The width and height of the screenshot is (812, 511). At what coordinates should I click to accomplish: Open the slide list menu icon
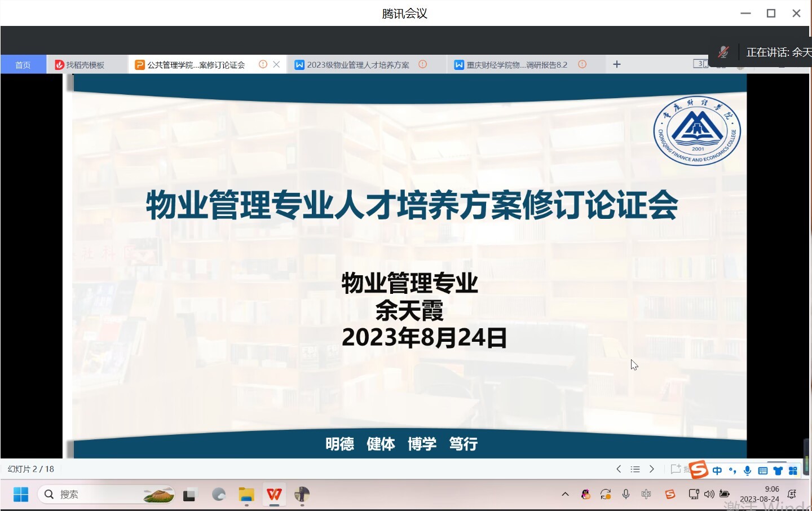pos(635,469)
